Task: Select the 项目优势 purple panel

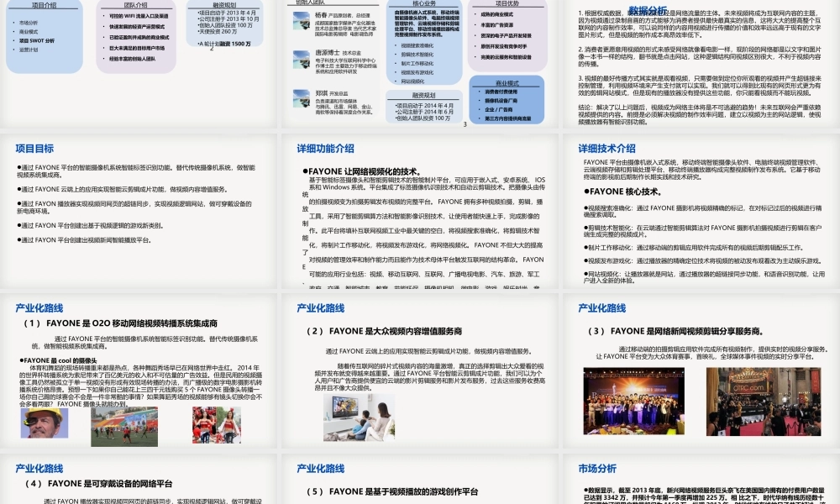Action: (x=507, y=34)
